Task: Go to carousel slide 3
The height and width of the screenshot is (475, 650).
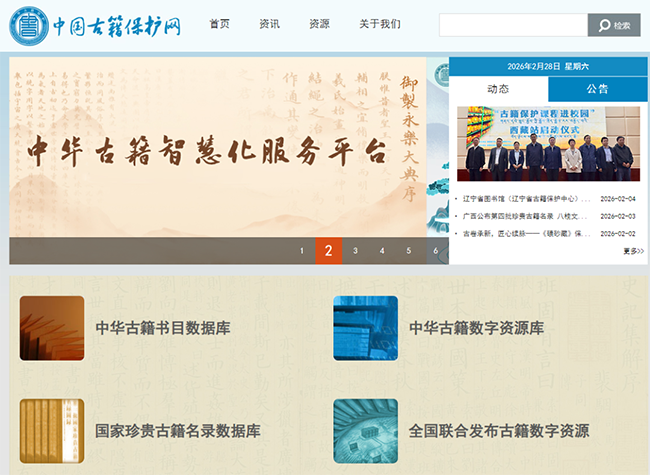Action: click(355, 251)
